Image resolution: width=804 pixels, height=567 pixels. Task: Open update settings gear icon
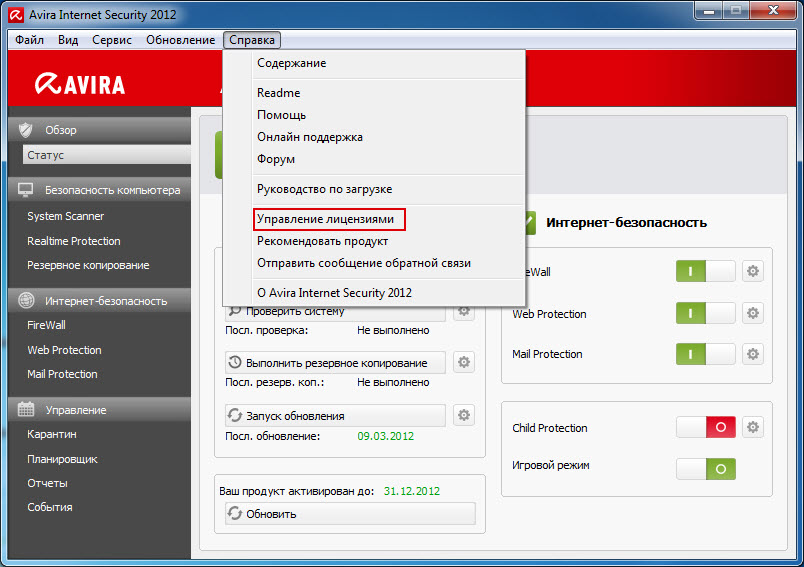point(464,415)
